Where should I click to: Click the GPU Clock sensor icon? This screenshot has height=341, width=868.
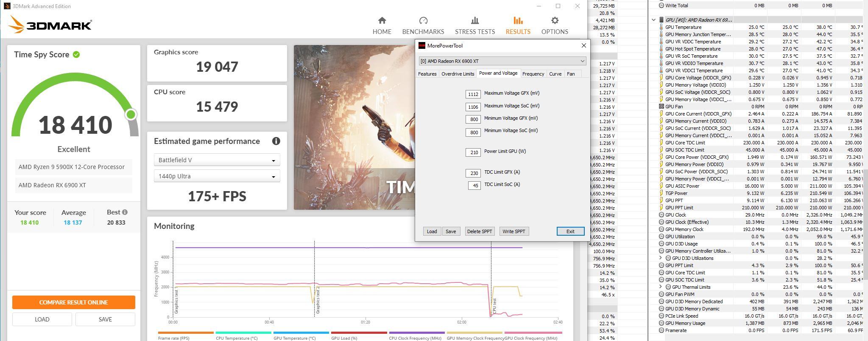[661, 215]
